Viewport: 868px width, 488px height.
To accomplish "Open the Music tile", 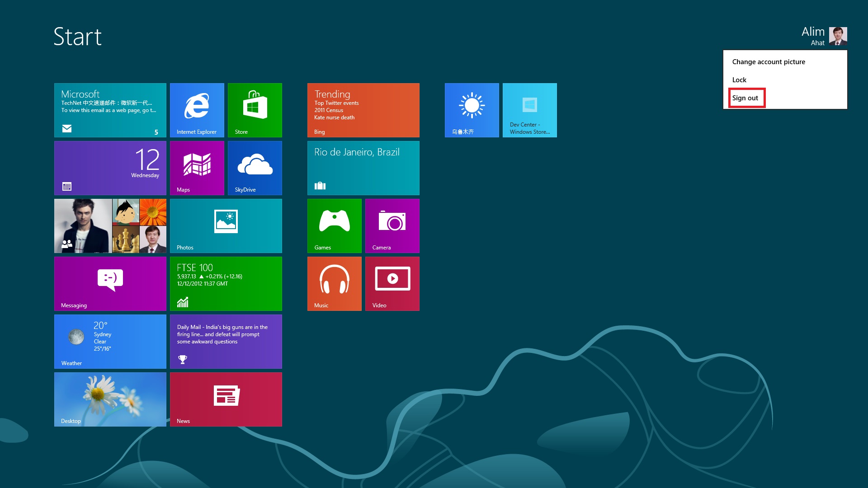I will [334, 283].
